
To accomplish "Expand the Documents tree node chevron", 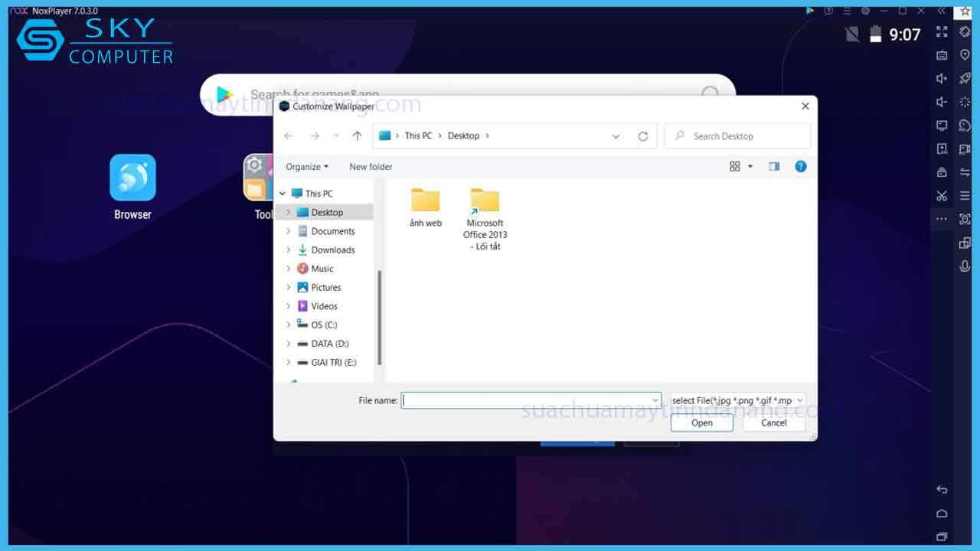I will point(289,231).
